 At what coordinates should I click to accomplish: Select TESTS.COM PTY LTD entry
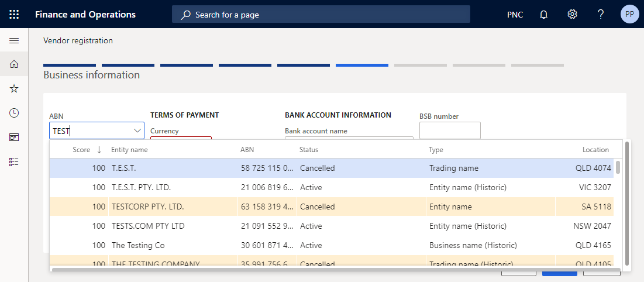(148, 226)
